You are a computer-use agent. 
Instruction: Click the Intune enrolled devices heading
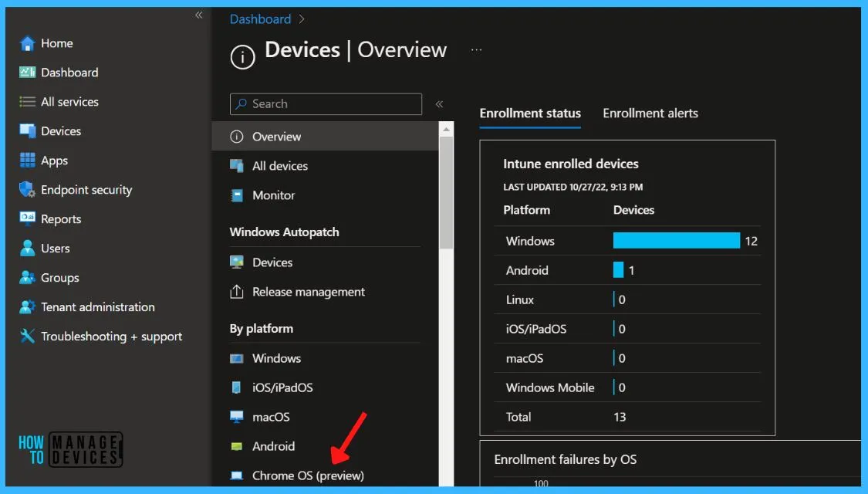571,164
